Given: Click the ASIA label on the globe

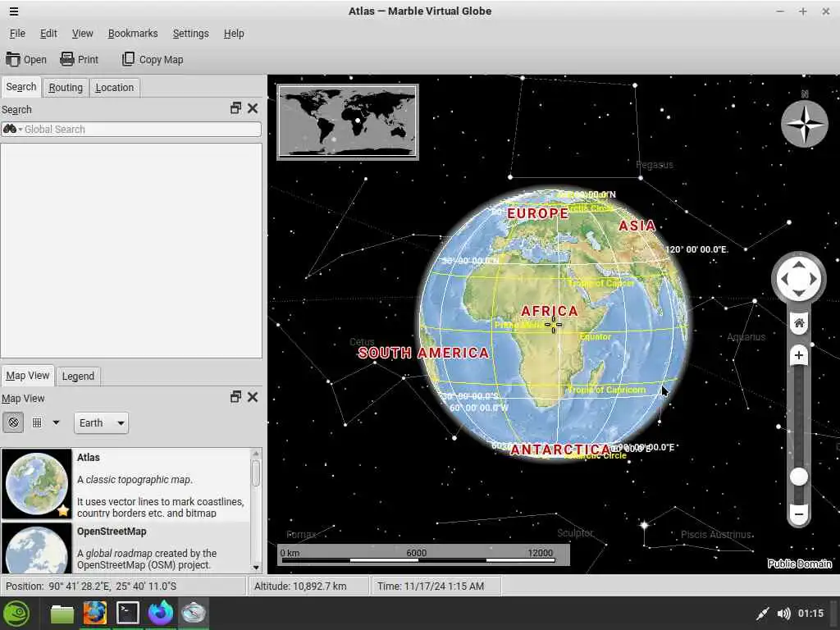Looking at the screenshot, I should coord(637,226).
